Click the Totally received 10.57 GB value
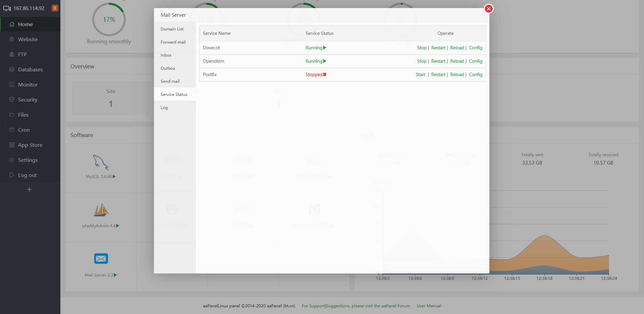Image resolution: width=644 pixels, height=314 pixels. (x=603, y=163)
